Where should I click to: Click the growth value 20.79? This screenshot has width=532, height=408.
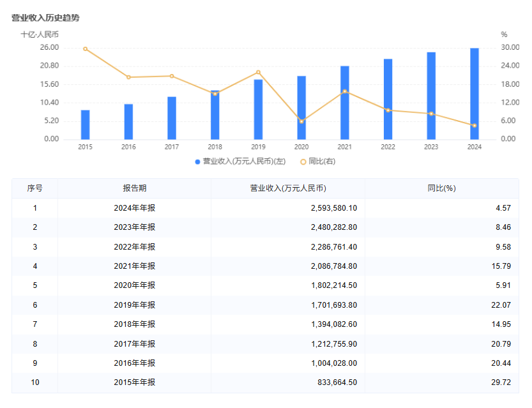pos(501,344)
